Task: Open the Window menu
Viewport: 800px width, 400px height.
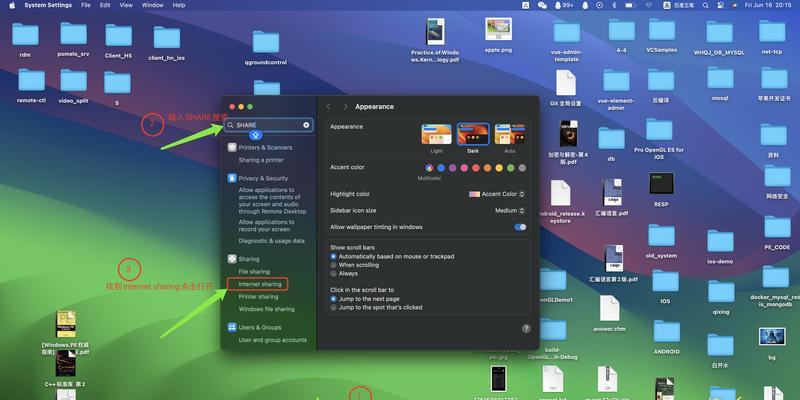Action: [153, 5]
